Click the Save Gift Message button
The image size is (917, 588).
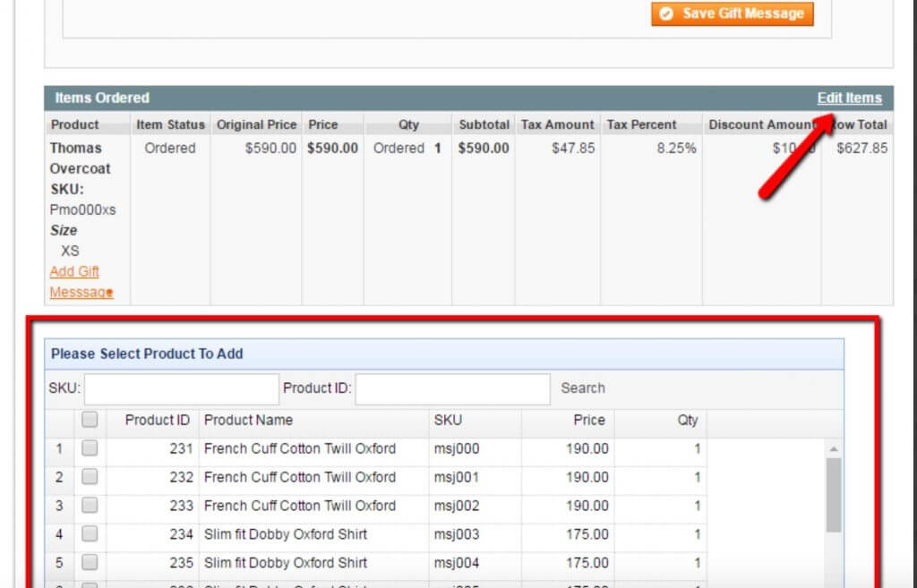(x=733, y=13)
